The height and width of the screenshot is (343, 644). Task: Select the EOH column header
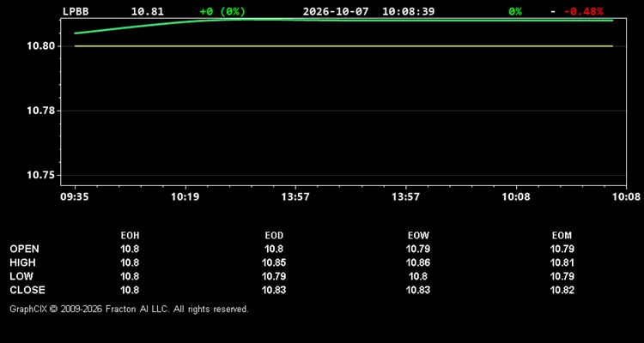pos(130,236)
